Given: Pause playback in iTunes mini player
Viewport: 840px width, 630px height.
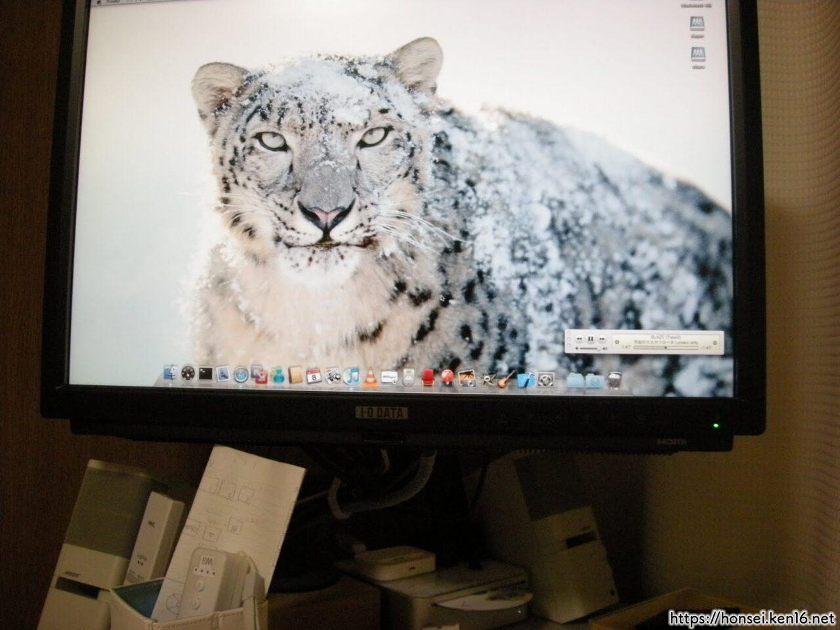Looking at the screenshot, I should [x=591, y=339].
